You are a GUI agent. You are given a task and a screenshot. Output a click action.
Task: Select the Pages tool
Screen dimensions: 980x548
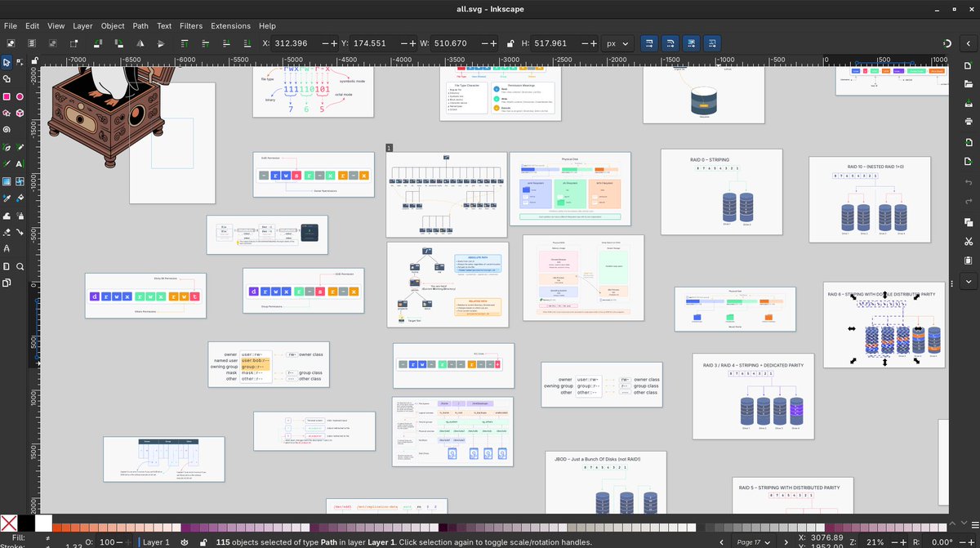[7, 283]
